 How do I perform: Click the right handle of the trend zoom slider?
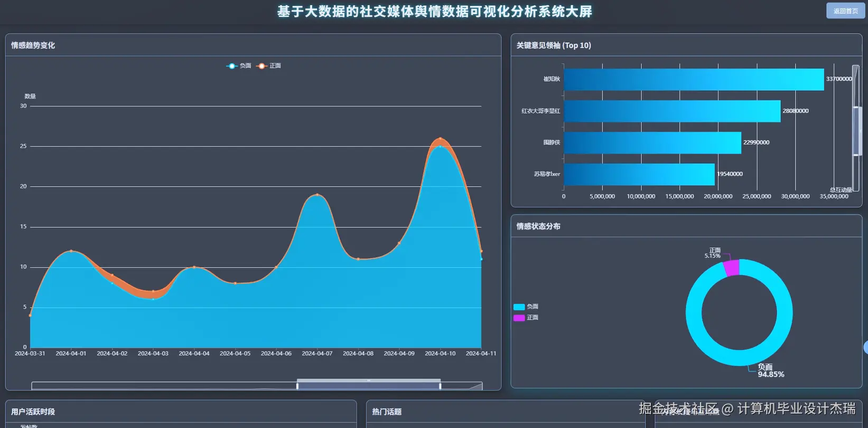440,386
